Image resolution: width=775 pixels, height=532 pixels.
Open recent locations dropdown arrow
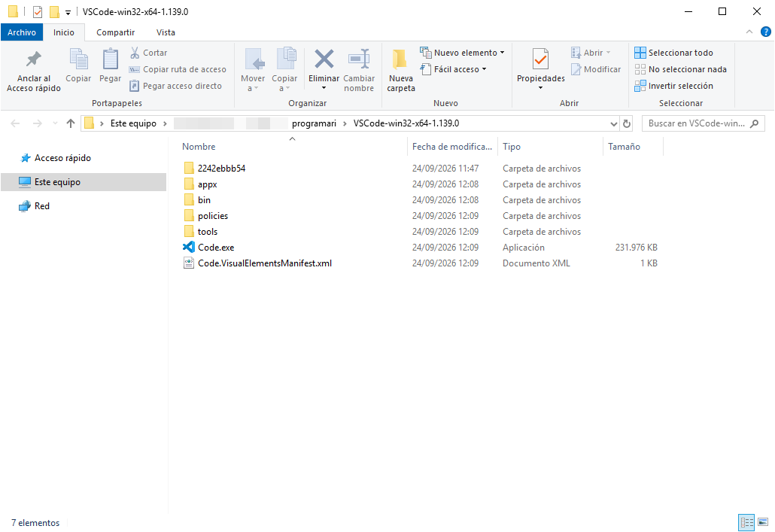pyautogui.click(x=55, y=123)
